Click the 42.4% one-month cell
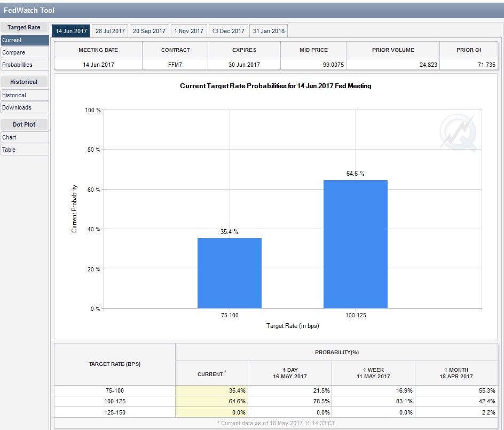This screenshot has width=504, height=430. click(x=456, y=401)
